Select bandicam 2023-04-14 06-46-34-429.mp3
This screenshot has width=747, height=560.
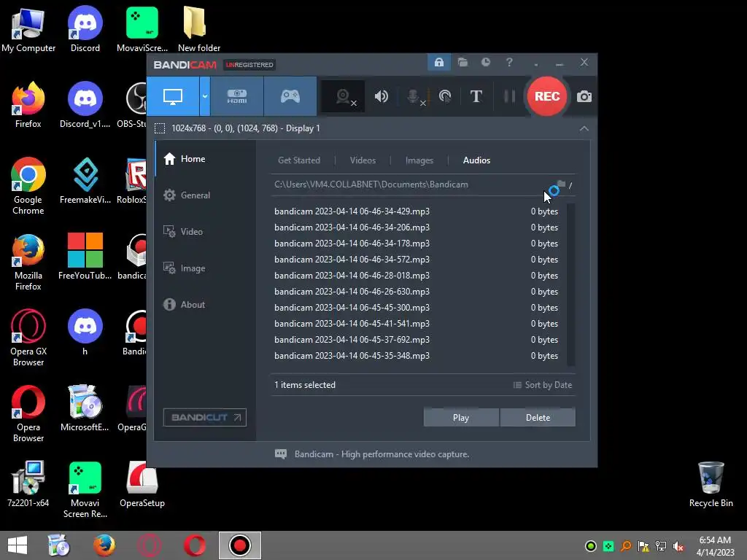(x=416, y=211)
